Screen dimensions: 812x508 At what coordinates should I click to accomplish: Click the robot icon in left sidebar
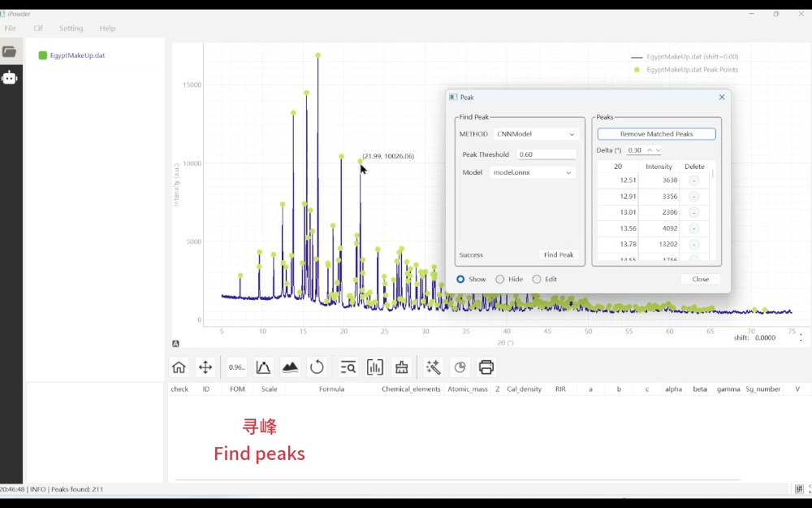click(x=9, y=78)
